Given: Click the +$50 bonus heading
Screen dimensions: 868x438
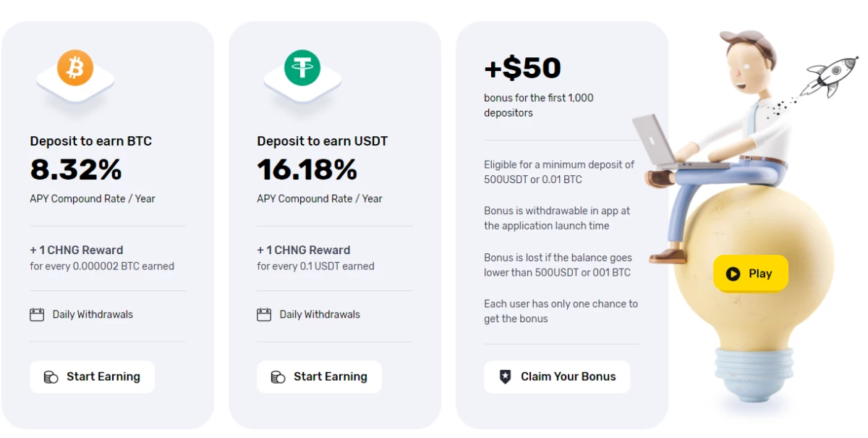Looking at the screenshot, I should [522, 68].
